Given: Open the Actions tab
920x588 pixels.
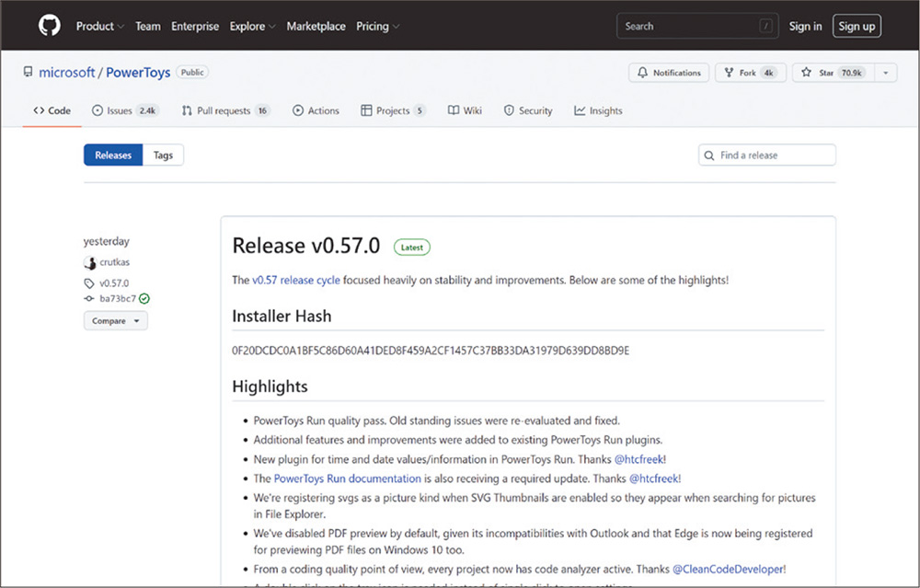Looking at the screenshot, I should click(x=316, y=110).
